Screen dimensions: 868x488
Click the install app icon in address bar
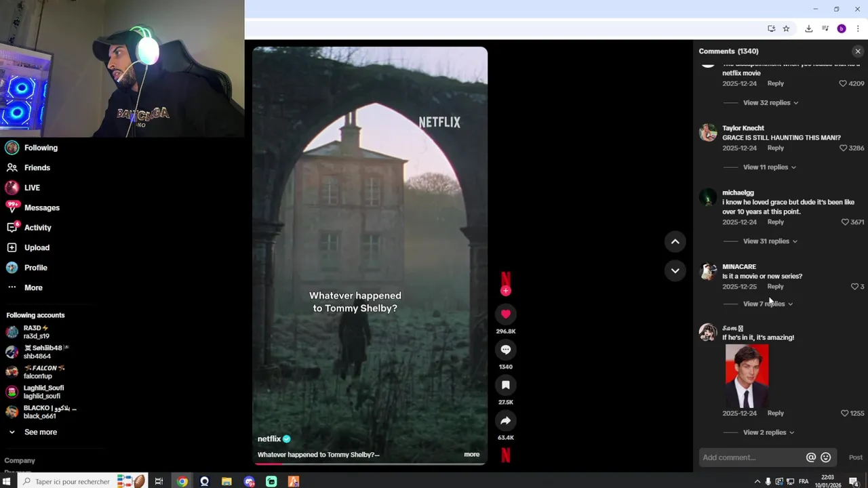[x=771, y=28]
